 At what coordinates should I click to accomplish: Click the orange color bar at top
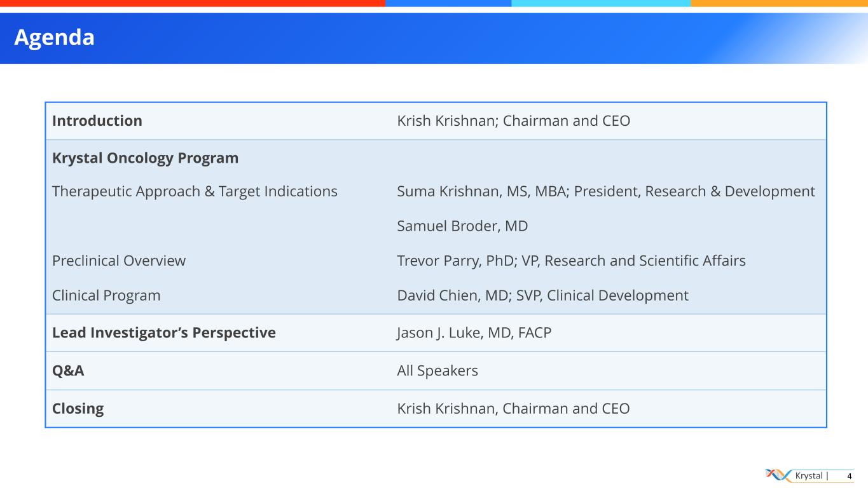pyautogui.click(x=779, y=3)
